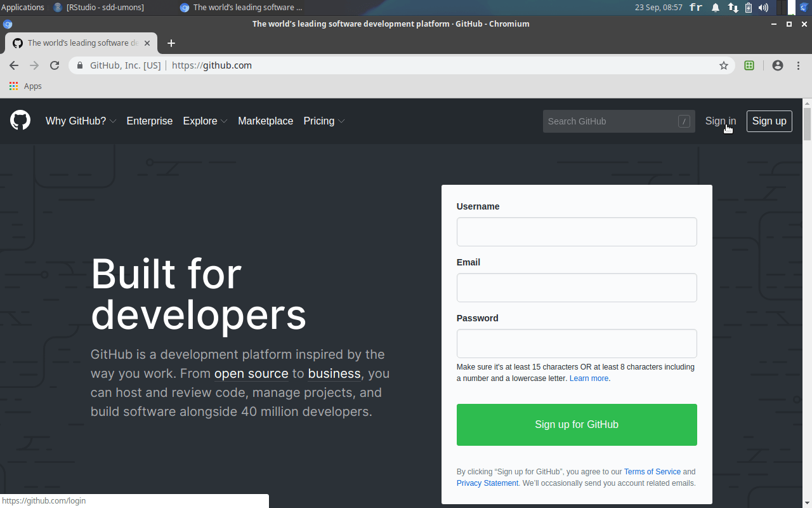The image size is (812, 508).
Task: Click the GitHub, Inc. [US] certificate label
Action: (x=126, y=65)
